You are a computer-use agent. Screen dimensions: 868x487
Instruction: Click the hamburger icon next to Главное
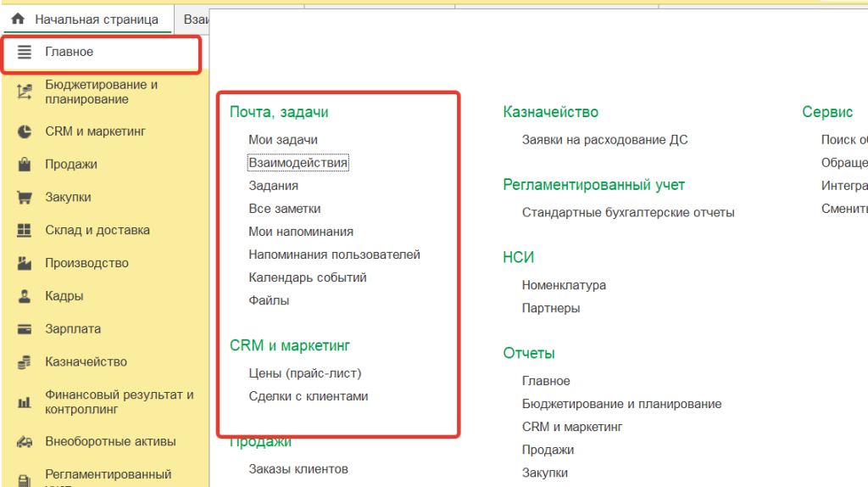point(25,53)
